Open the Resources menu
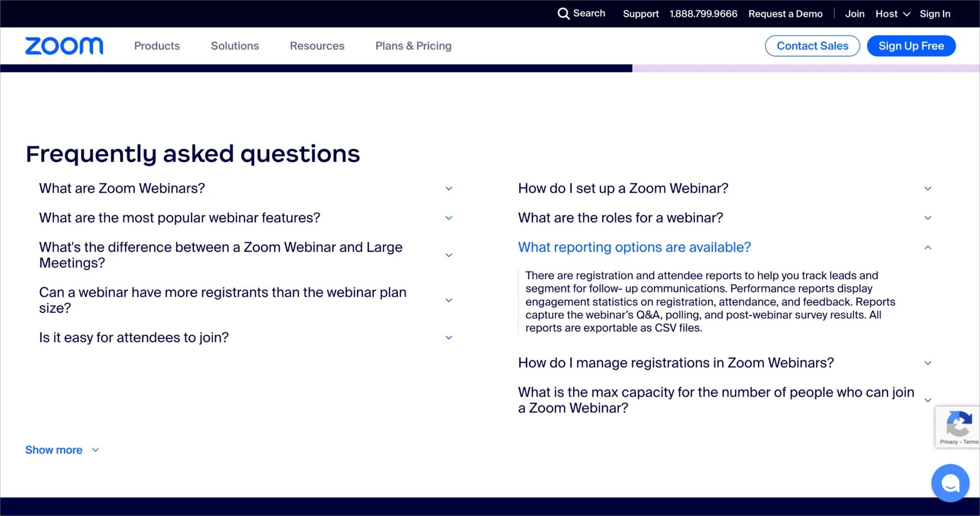Image resolution: width=980 pixels, height=516 pixels. pos(317,46)
